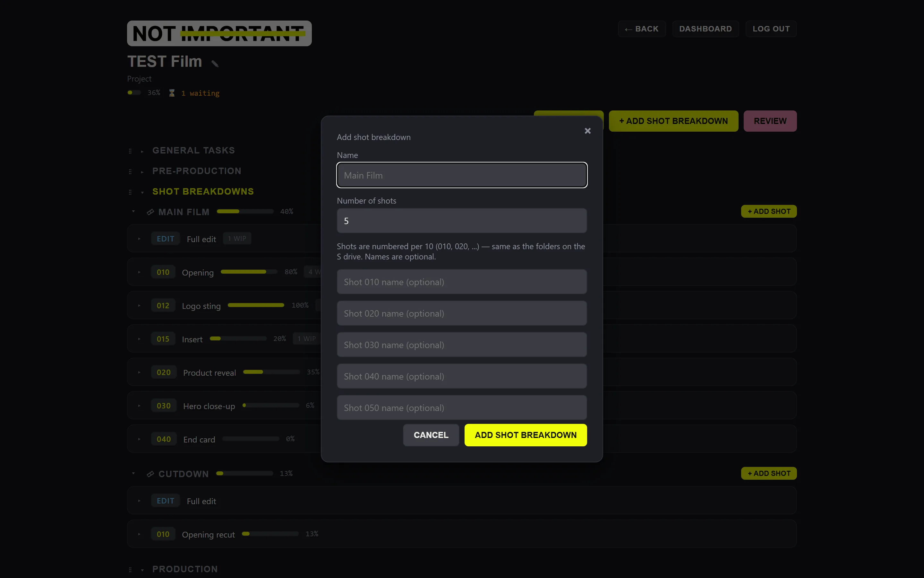The height and width of the screenshot is (578, 924).
Task: Edit the TEST Film project title pencil
Action: [215, 64]
